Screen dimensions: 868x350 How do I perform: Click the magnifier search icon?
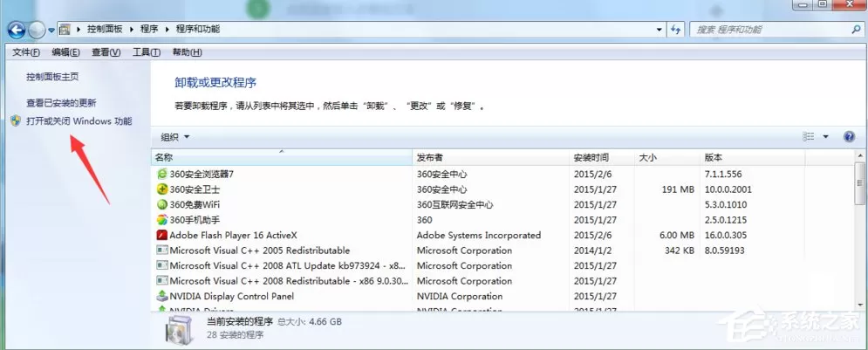coord(856,30)
